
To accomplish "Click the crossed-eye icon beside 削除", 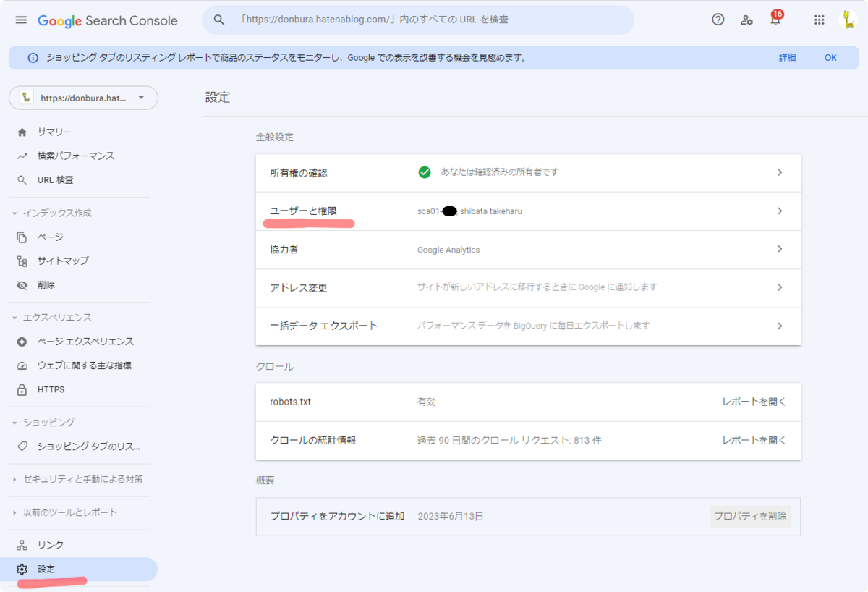I will [22, 285].
